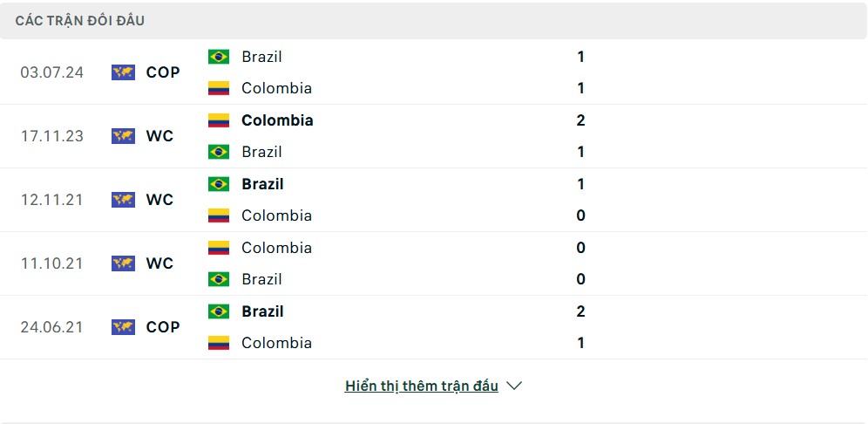Click the world map icon beside 11.10.21
868x424 pixels.
coord(123,263)
